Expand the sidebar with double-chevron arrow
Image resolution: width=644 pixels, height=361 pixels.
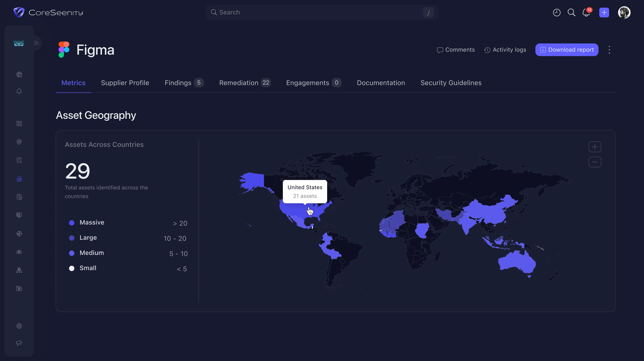(36, 43)
